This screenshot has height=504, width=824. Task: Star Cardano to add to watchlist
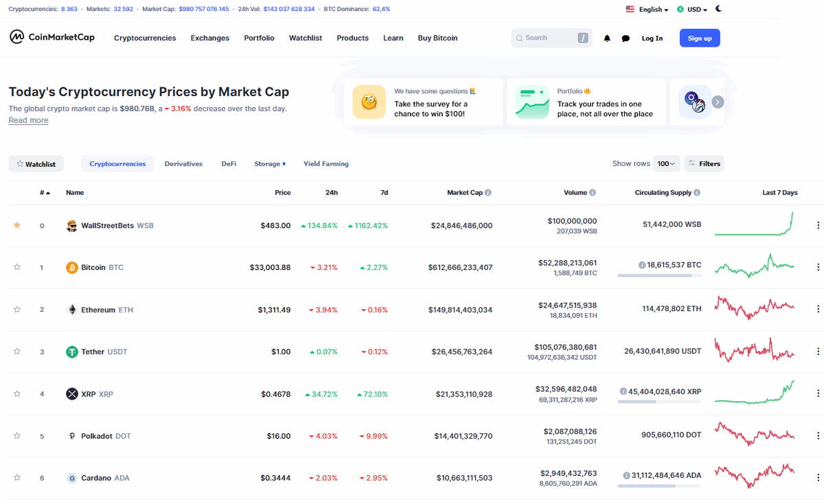(x=17, y=477)
